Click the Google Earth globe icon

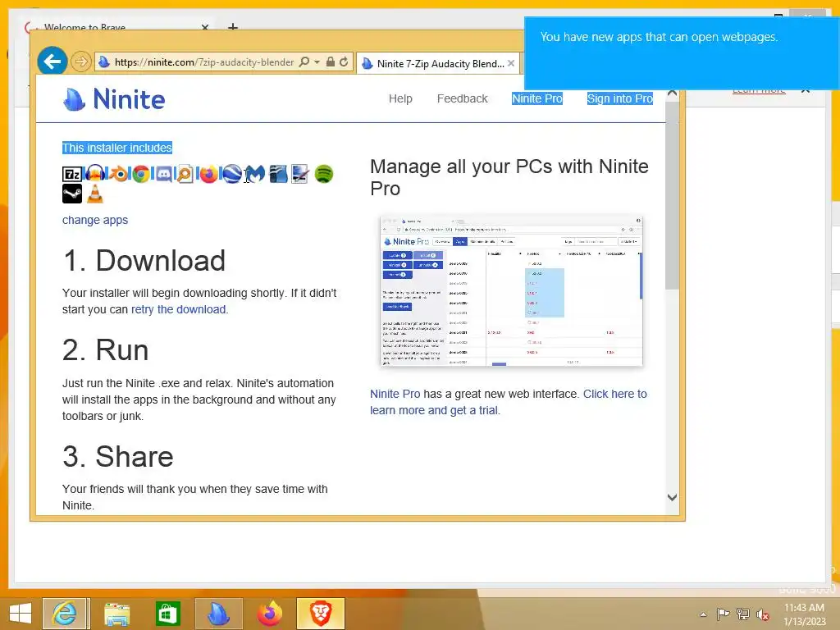231,174
